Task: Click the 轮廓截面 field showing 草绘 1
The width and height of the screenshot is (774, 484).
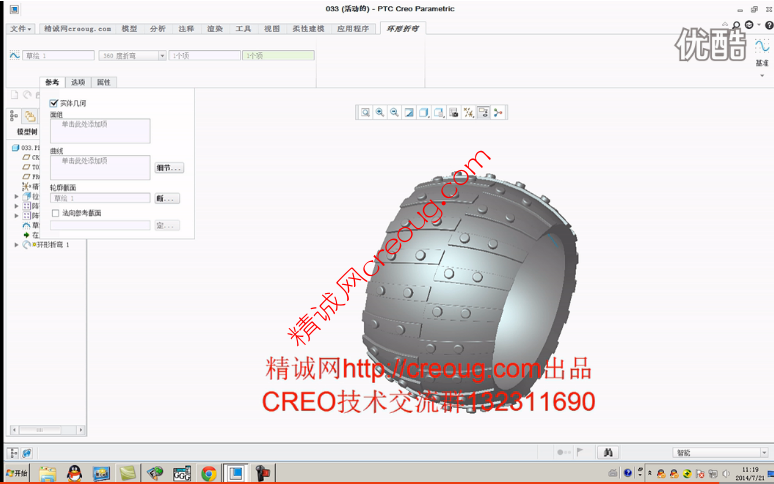Action: pyautogui.click(x=100, y=198)
